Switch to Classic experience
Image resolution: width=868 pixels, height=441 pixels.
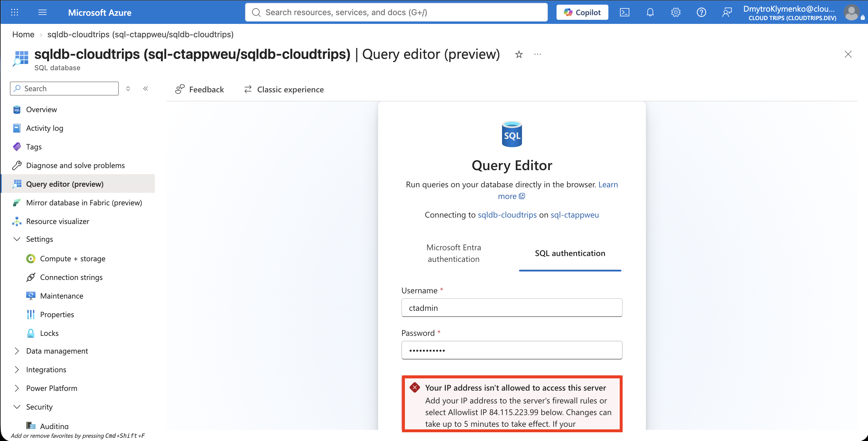point(284,89)
